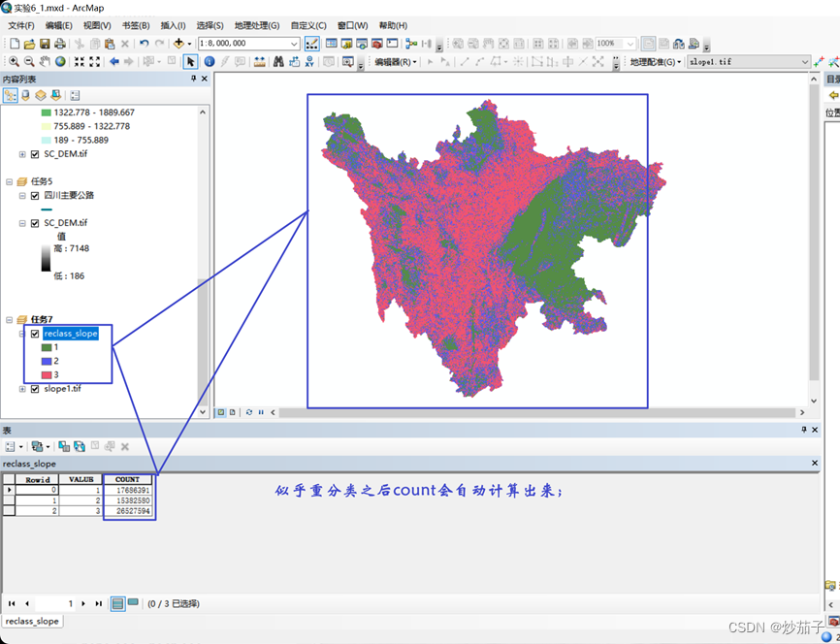Viewport: 840px width, 644px height.
Task: Open the 地理处理(G) menu
Action: click(257, 26)
